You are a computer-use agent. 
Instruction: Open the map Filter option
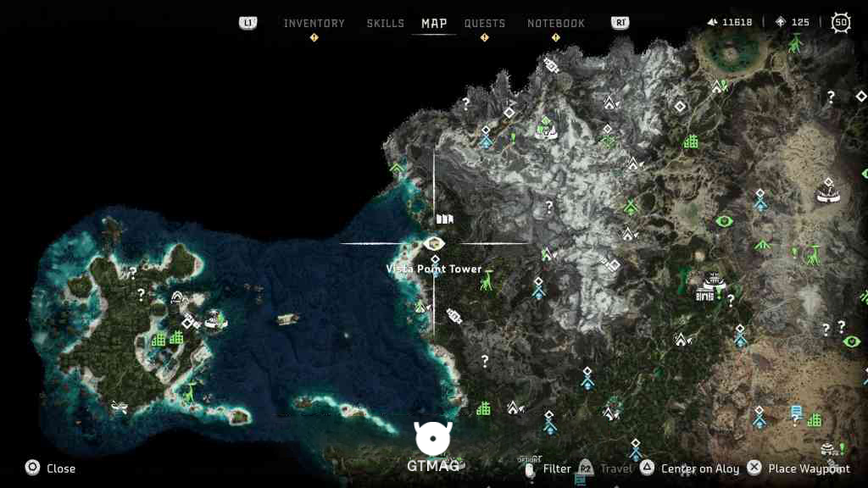556,469
